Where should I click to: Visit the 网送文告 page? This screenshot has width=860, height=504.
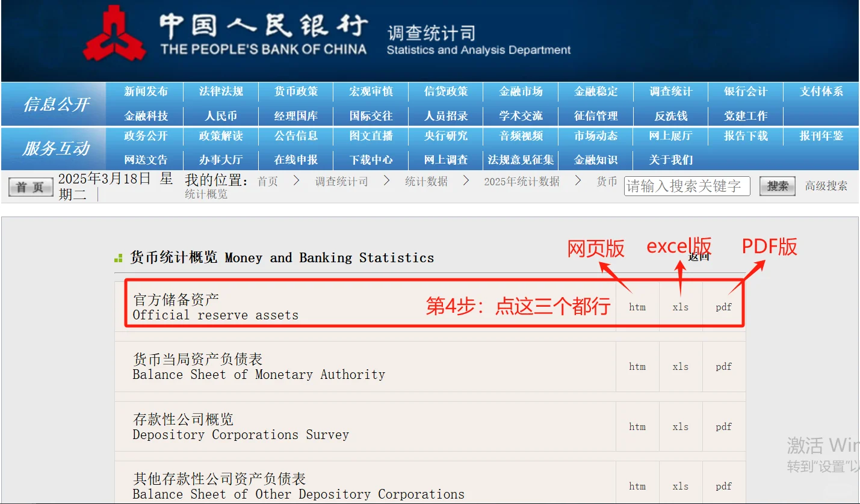(146, 160)
